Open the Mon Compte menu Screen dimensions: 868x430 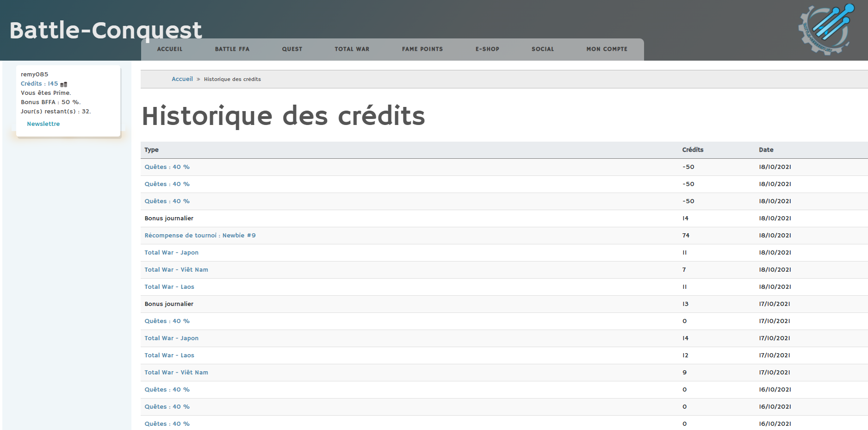click(x=607, y=49)
